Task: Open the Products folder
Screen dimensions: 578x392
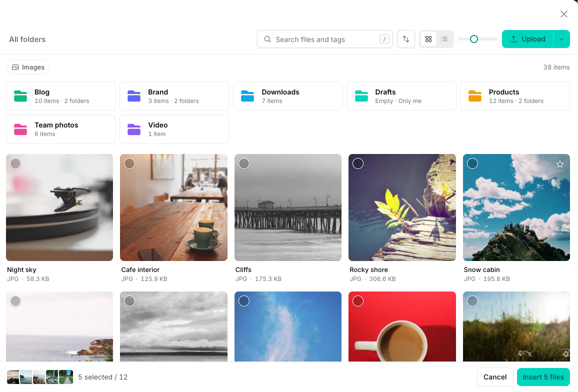Action: coord(515,96)
